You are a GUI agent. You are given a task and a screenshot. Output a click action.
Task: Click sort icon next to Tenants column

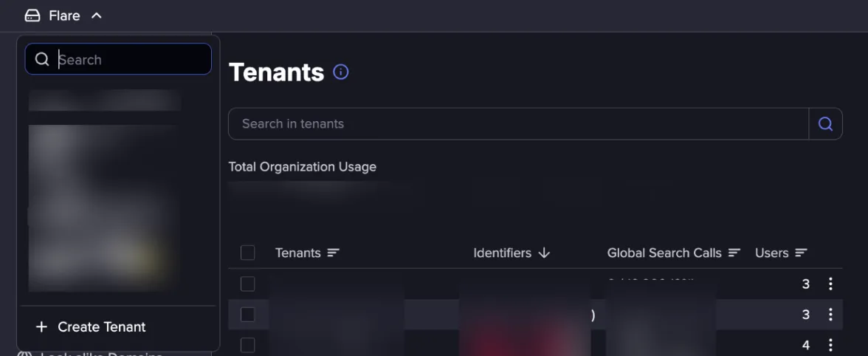(333, 253)
